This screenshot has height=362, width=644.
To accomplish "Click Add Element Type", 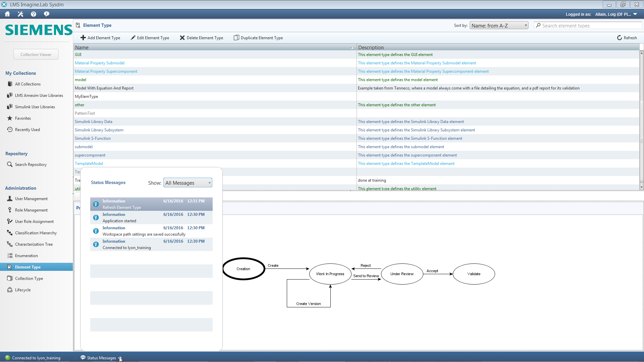I will tap(100, 38).
